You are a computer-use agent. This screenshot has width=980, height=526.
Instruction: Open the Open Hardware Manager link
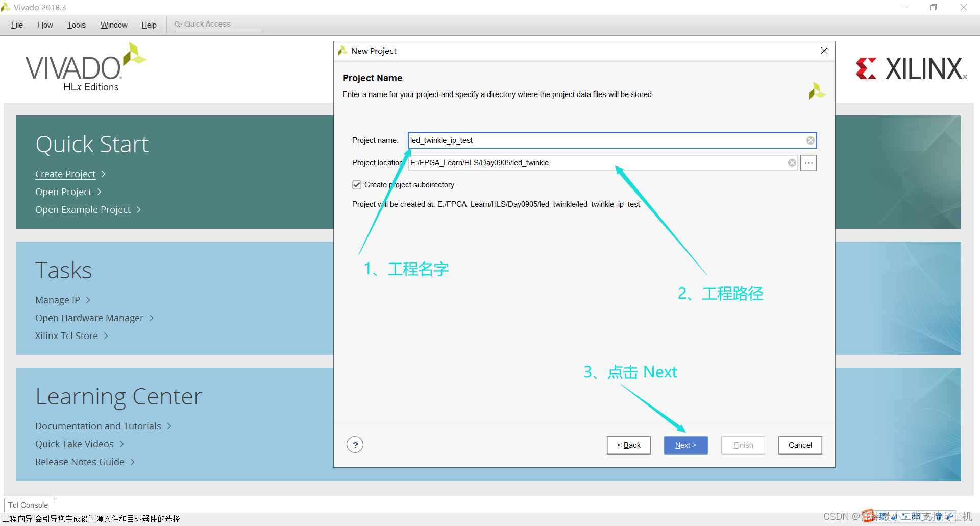[89, 318]
